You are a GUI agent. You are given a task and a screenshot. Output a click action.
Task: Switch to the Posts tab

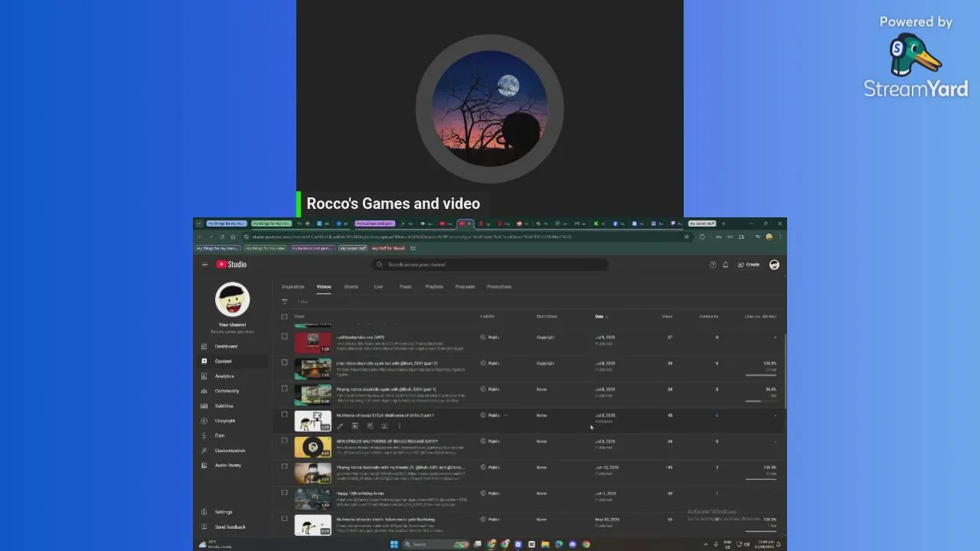pos(406,287)
